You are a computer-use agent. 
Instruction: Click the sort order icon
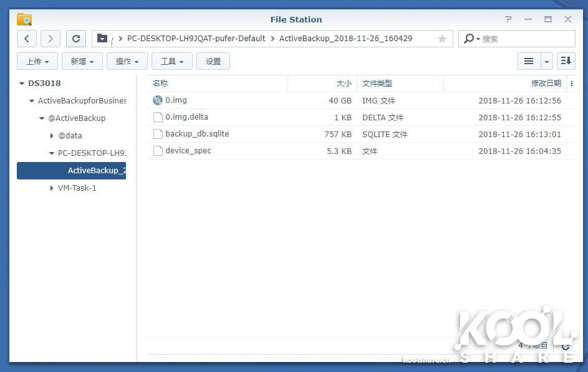point(566,61)
